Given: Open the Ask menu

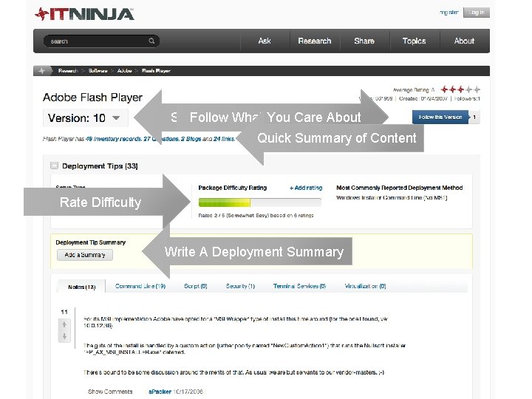Looking at the screenshot, I should coord(265,41).
